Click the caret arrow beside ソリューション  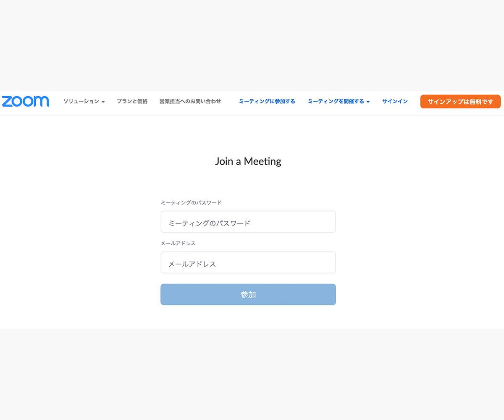(x=103, y=102)
